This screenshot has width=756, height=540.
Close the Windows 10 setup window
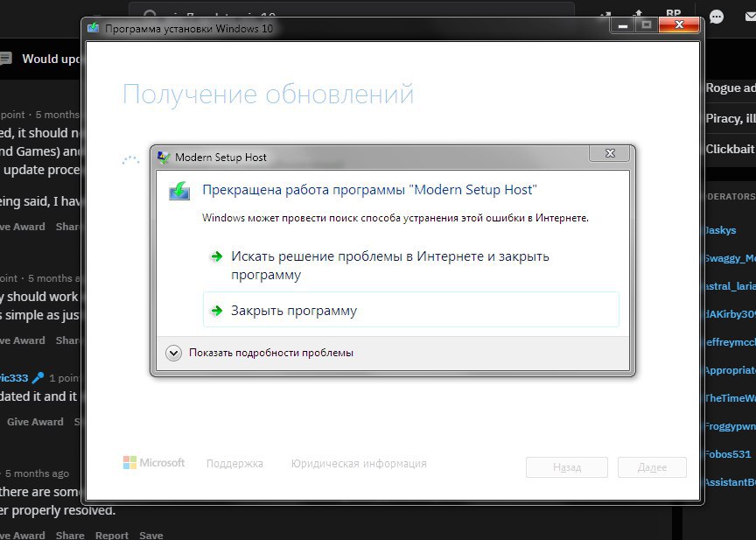[679, 25]
